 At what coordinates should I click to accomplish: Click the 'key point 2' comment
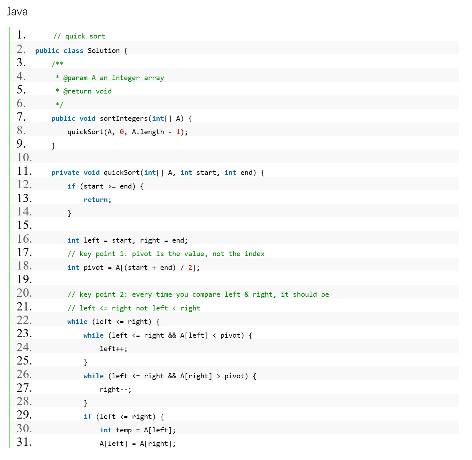[x=198, y=294]
